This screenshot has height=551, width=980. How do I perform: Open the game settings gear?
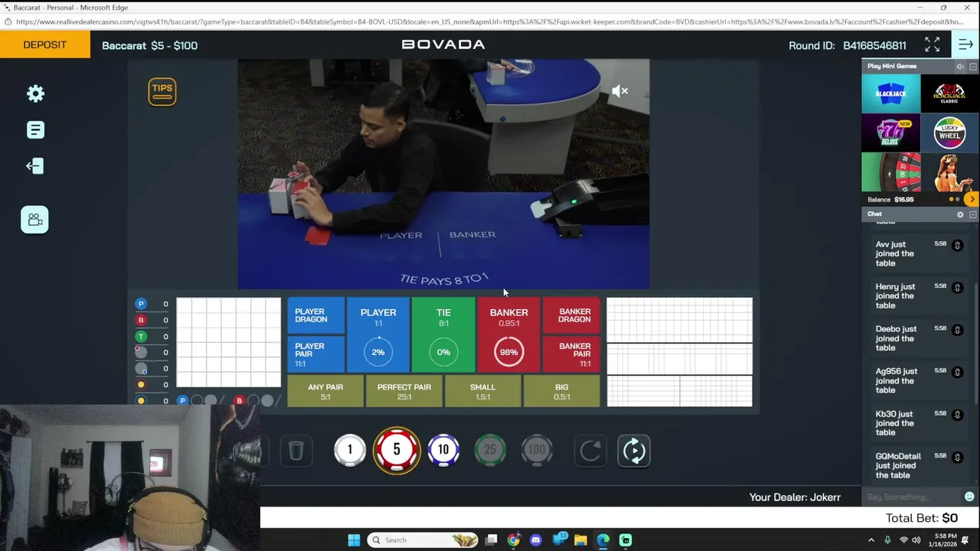click(35, 94)
